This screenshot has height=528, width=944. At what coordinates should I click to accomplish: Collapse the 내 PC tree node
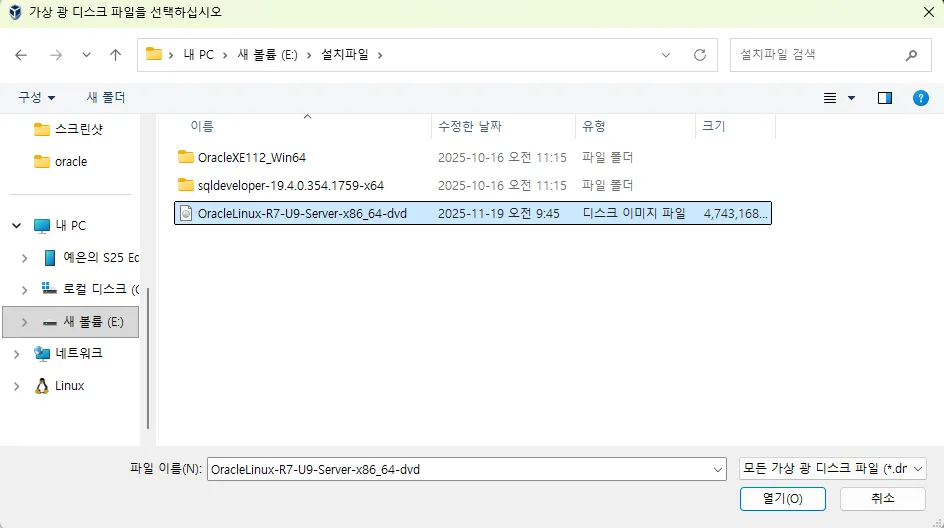[17, 226]
